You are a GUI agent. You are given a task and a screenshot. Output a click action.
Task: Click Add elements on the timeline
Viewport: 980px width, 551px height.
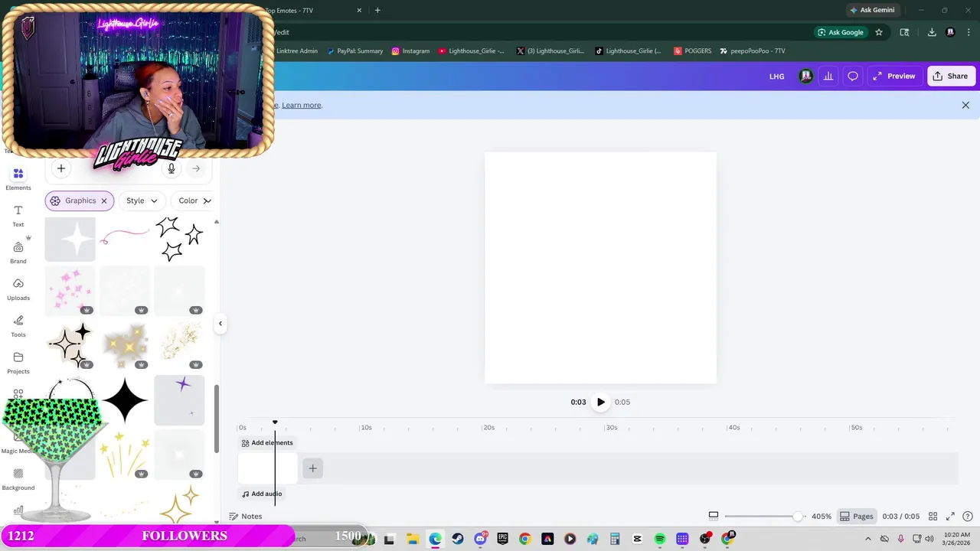pos(266,442)
